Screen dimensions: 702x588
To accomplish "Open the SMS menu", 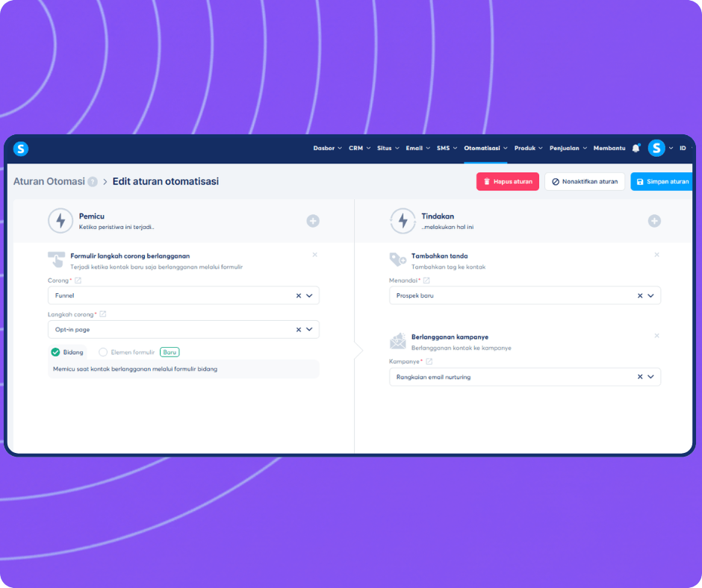I will tap(447, 148).
